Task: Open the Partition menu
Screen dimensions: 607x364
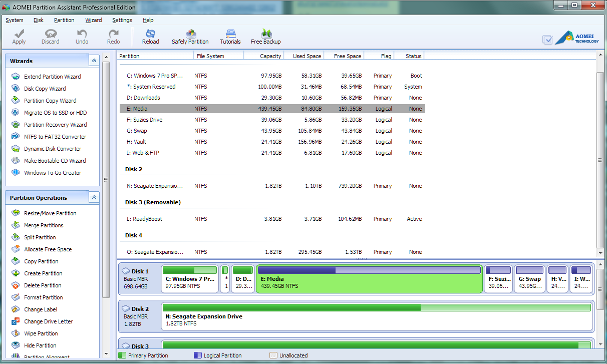Action: [64, 20]
